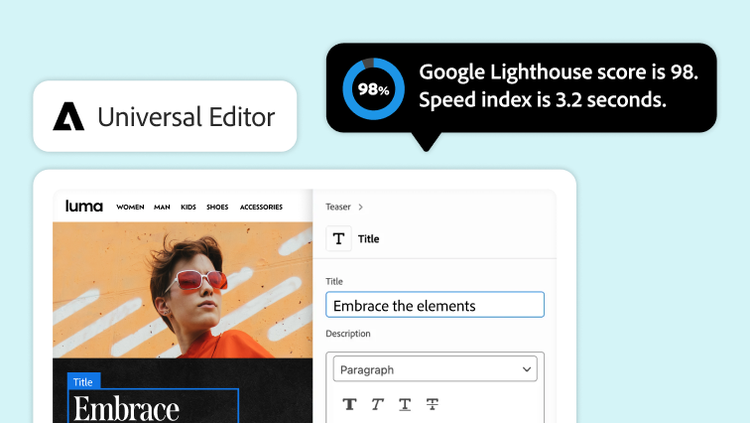Click the MAN navigation link

162,207
